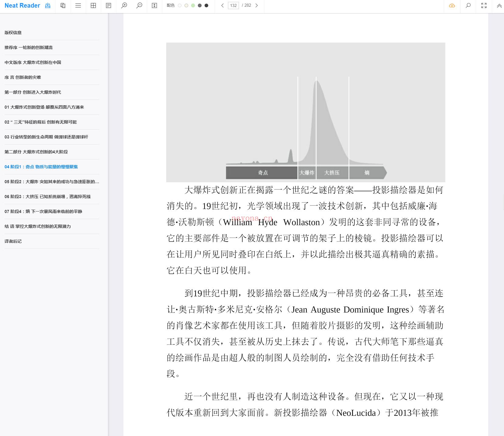Open chapter 02 “三无”特征的背后
The height and width of the screenshot is (436, 504).
52,122
